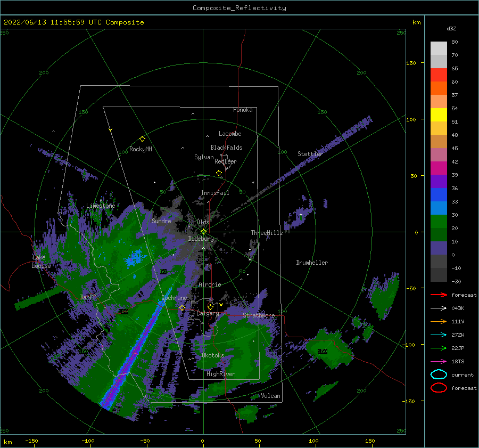Click the Airdrie city label
The image size is (479, 448).
point(210,284)
